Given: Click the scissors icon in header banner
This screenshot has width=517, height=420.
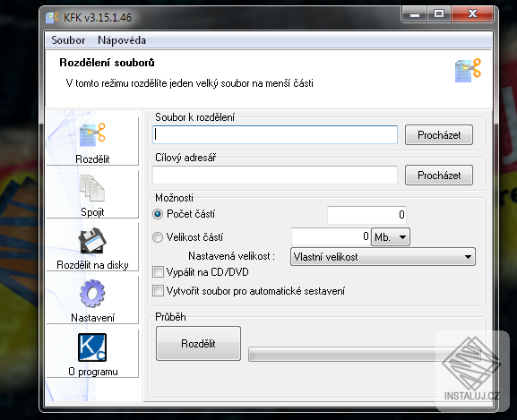Looking at the screenshot, I should click(468, 70).
